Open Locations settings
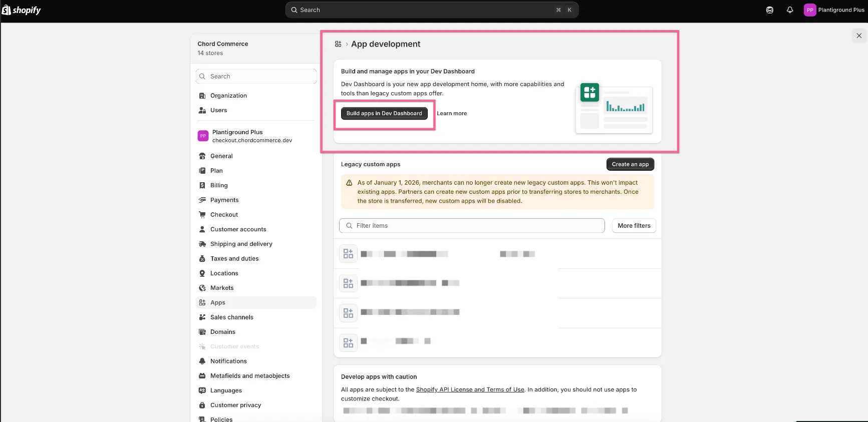 (256, 273)
